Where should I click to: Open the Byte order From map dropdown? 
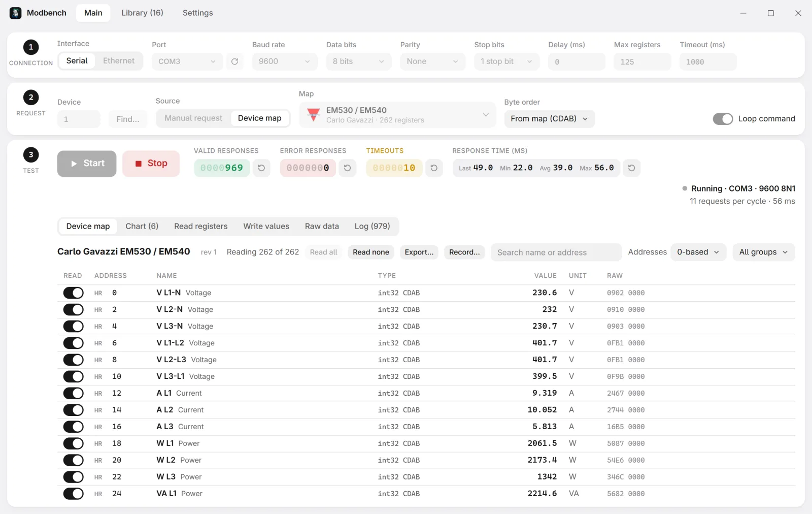[550, 119]
